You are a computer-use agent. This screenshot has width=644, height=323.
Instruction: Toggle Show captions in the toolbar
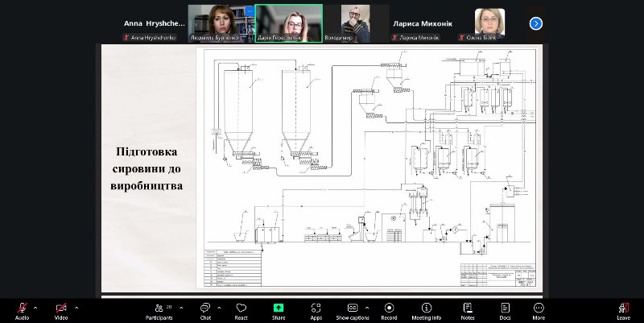[x=353, y=309]
